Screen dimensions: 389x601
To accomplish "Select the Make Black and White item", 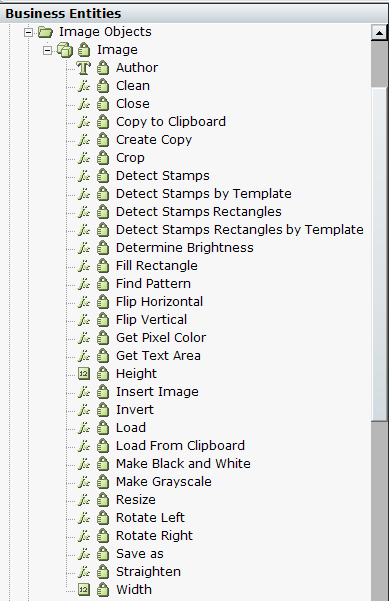I will click(x=183, y=463).
